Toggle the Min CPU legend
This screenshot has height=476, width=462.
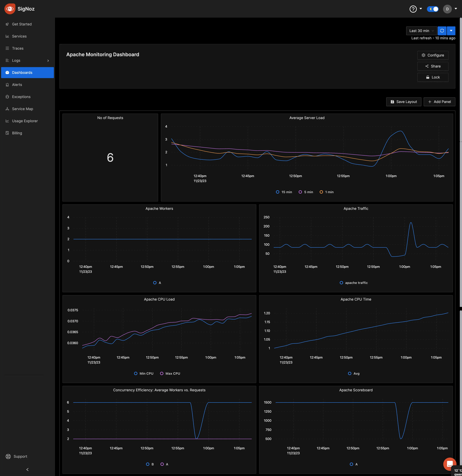click(x=144, y=374)
